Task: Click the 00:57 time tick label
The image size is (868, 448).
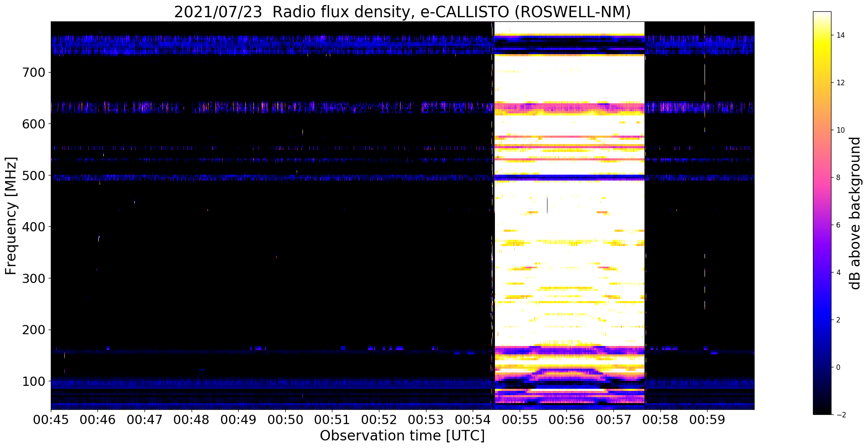Action: tap(614, 419)
